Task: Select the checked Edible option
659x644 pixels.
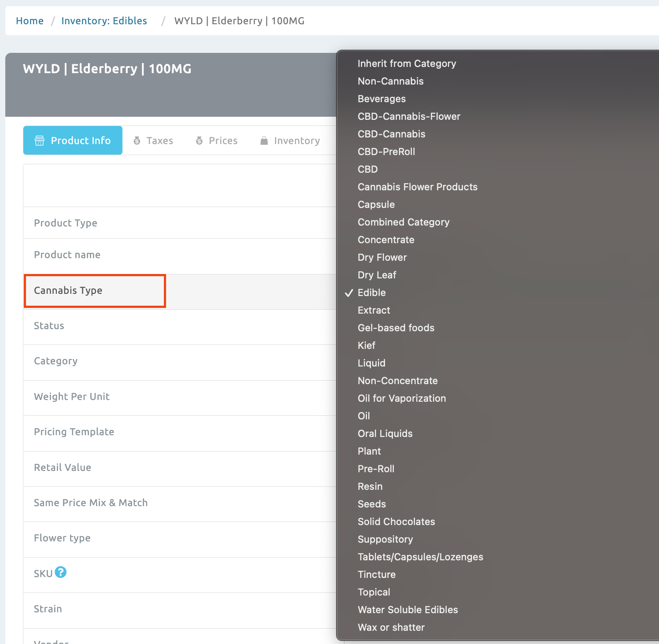Action: (x=371, y=292)
